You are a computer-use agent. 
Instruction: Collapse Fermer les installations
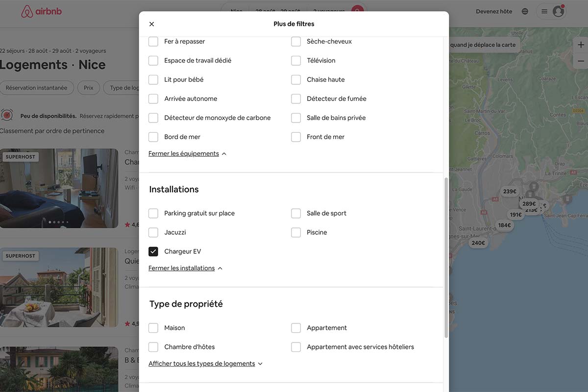tap(182, 268)
